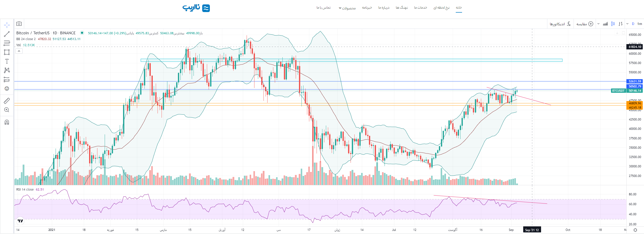
Task: Collapse the indicator legend with chevron
Action: pyautogui.click(x=19, y=51)
